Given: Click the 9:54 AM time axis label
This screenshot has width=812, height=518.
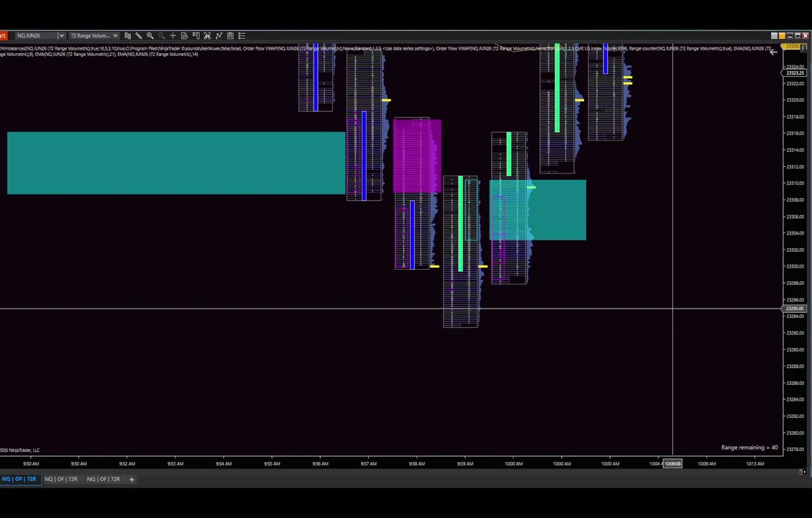Looking at the screenshot, I should (224, 463).
